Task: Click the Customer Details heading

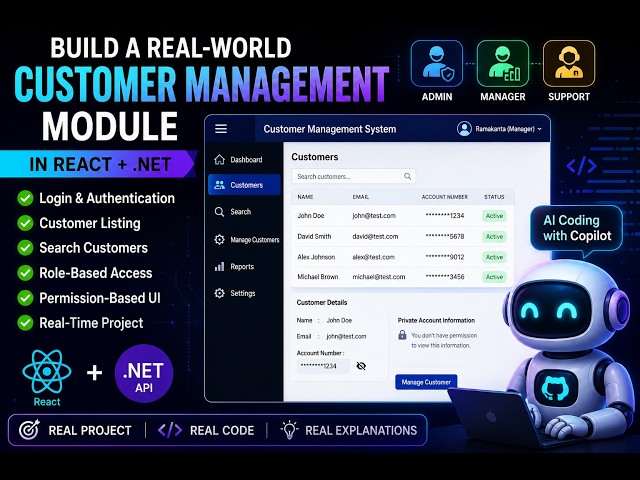Action: pyautogui.click(x=322, y=302)
